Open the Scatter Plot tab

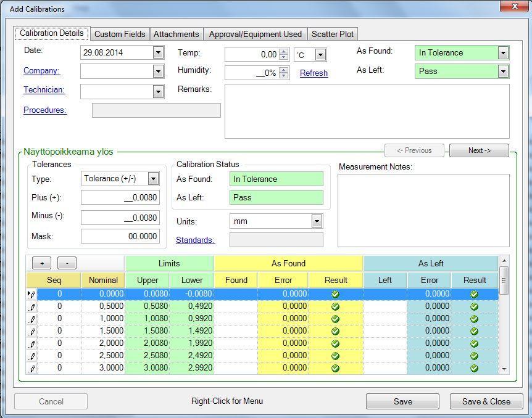tap(333, 34)
